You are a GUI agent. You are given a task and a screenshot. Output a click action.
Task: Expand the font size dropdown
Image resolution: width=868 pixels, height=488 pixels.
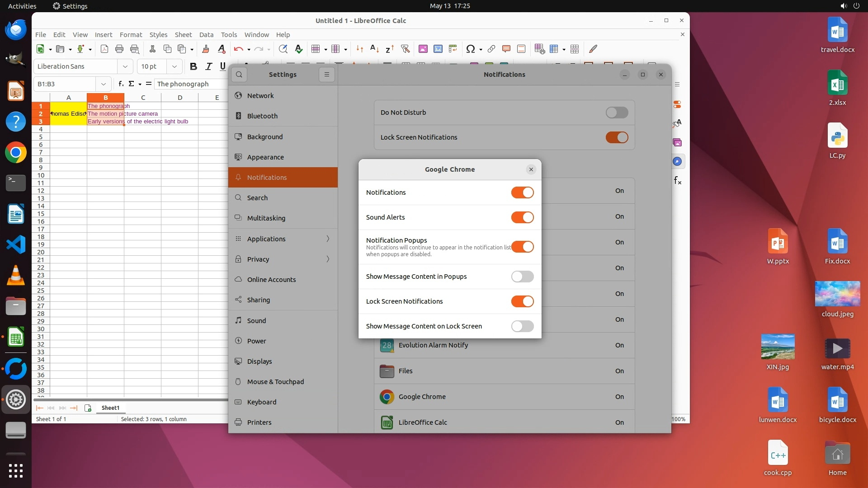174,66
